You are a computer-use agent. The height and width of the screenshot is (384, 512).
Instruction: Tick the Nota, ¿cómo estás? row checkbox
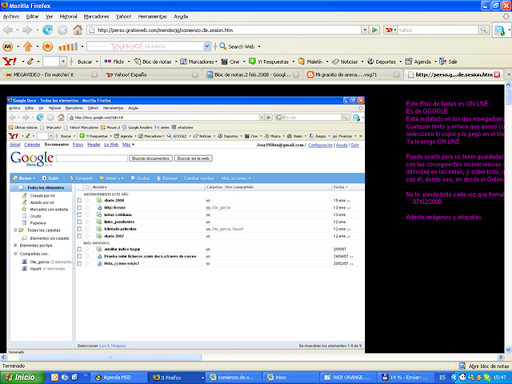(x=79, y=263)
